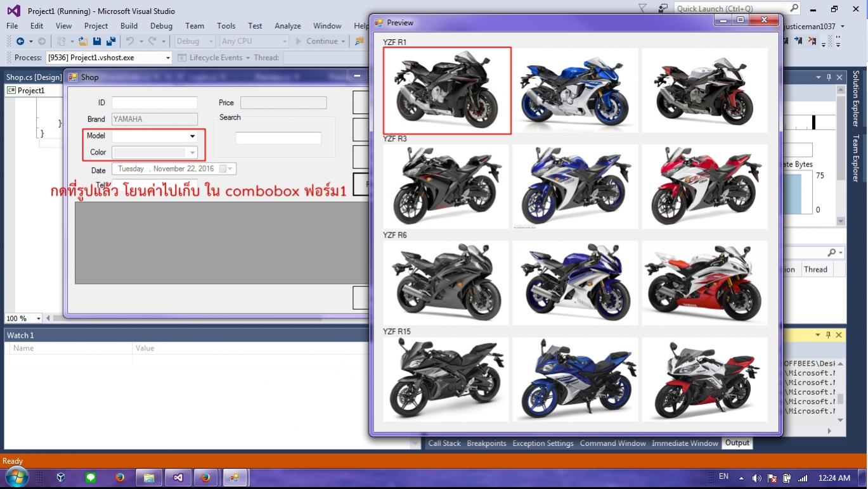Click the Search text field
Screen dimensions: 868x489
point(278,138)
